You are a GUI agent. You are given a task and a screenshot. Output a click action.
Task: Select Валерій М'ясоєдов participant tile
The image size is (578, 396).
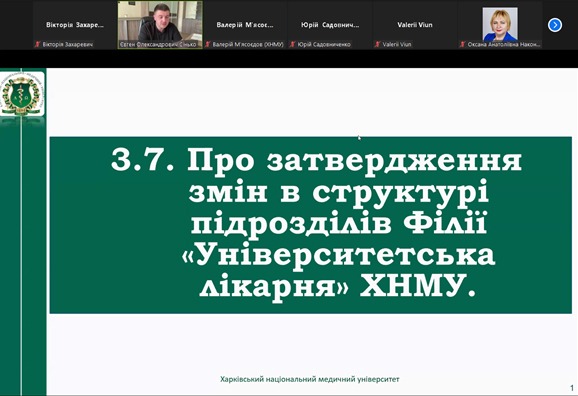[245, 25]
